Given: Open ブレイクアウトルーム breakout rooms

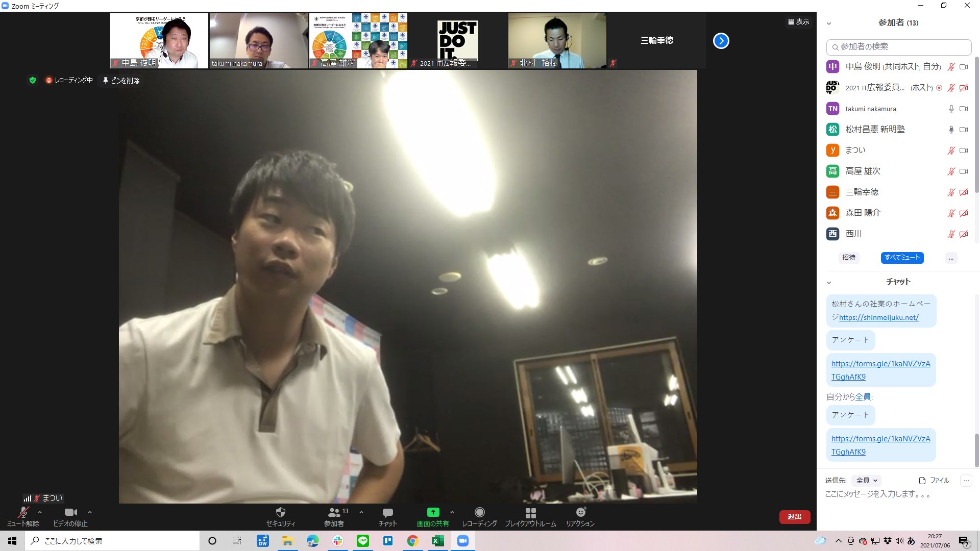Looking at the screenshot, I should 530,516.
